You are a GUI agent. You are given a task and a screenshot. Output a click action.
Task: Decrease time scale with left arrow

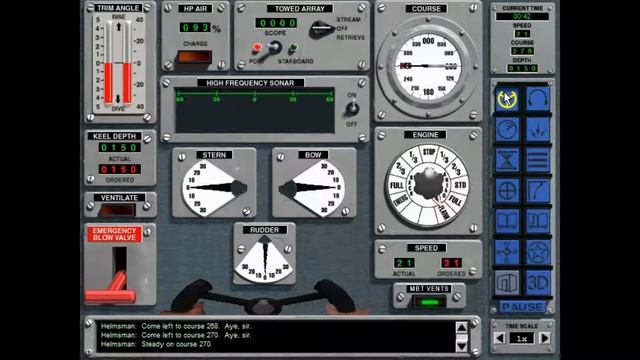coord(500,338)
